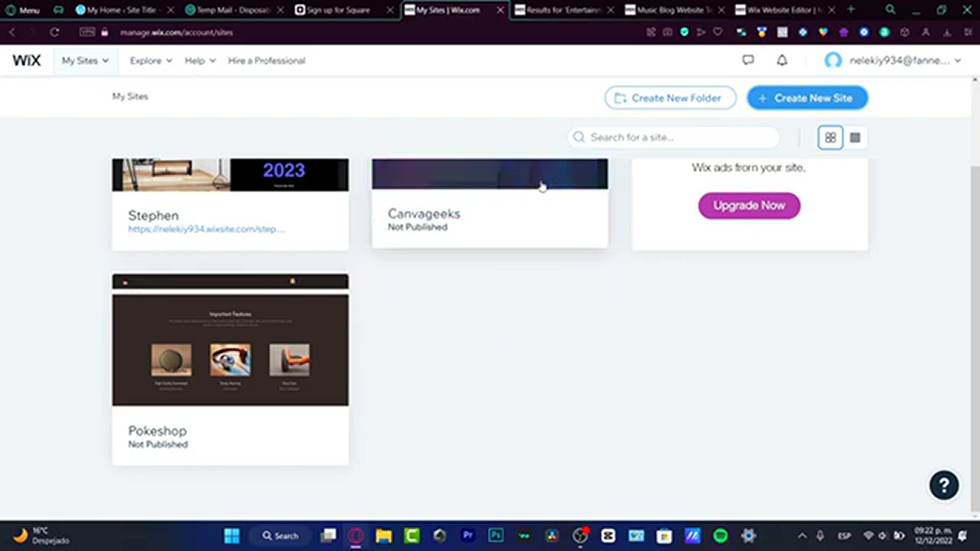Image resolution: width=980 pixels, height=551 pixels.
Task: Open Settings gear in taskbar
Action: point(748,536)
